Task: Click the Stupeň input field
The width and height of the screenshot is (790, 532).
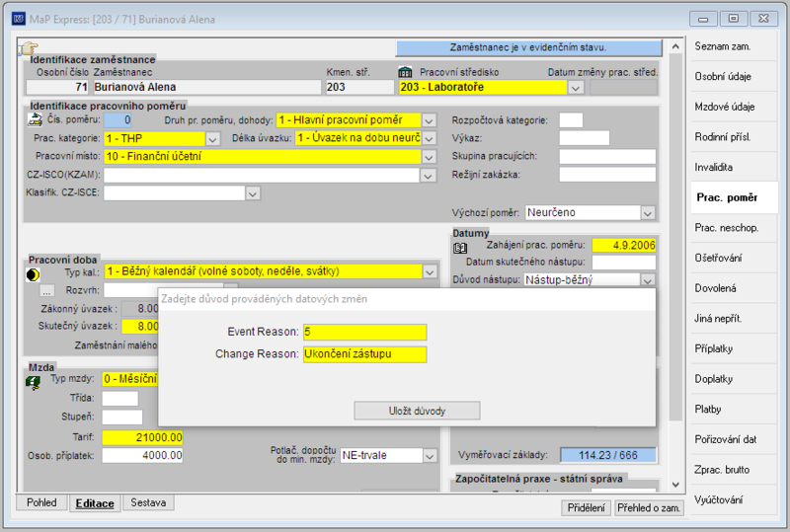Action: [x=122, y=418]
